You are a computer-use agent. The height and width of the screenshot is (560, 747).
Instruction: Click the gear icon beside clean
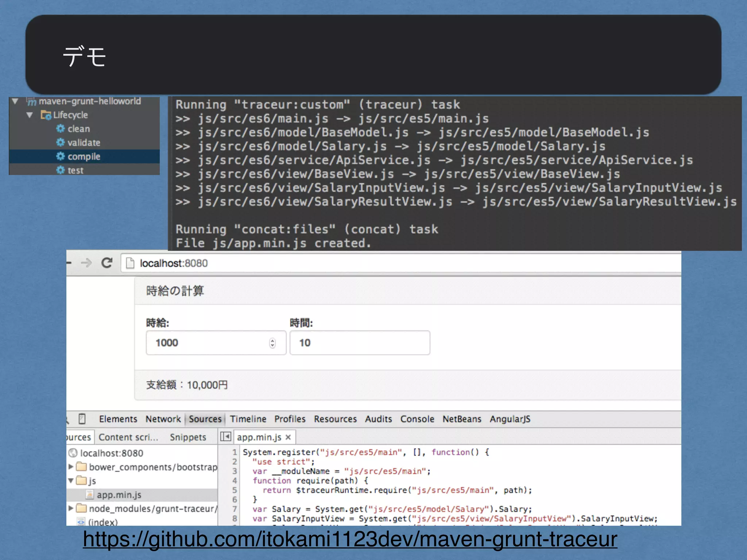[x=61, y=129]
